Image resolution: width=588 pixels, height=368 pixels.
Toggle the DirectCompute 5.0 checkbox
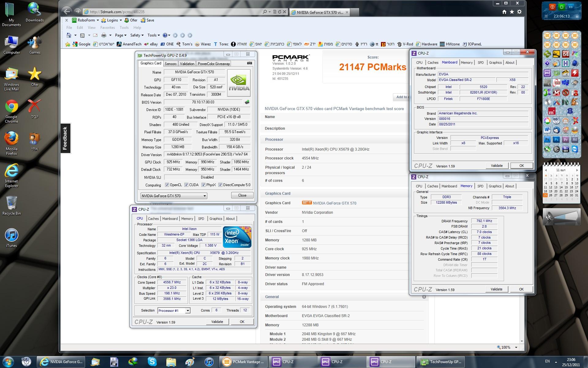click(220, 185)
